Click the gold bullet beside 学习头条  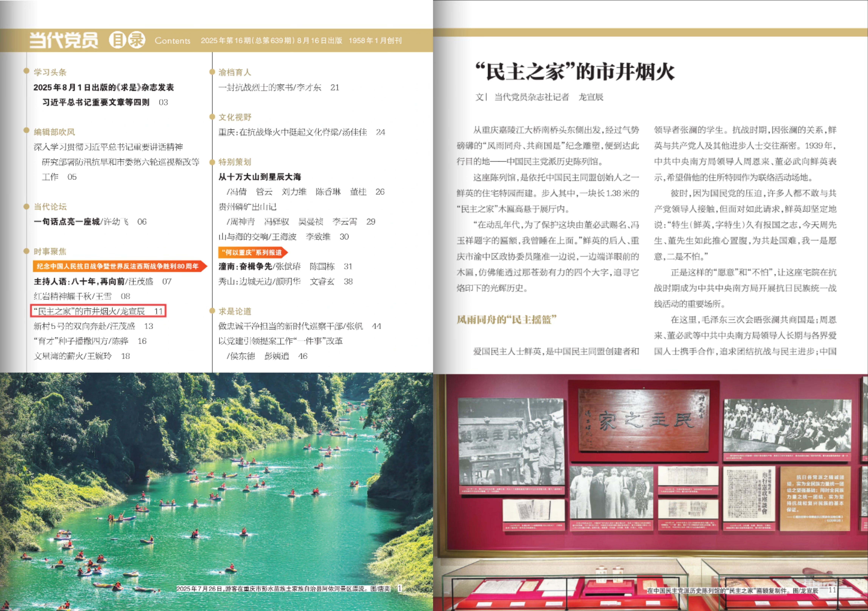(26, 71)
